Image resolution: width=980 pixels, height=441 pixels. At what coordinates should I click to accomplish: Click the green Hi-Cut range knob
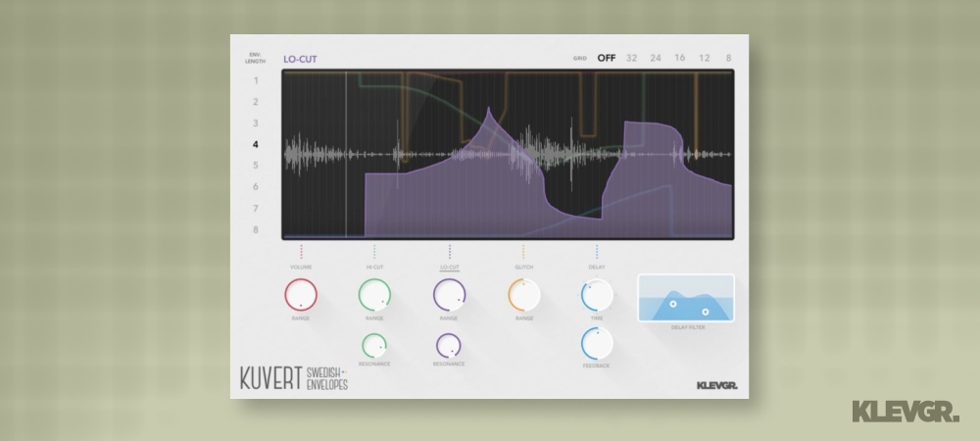click(374, 294)
